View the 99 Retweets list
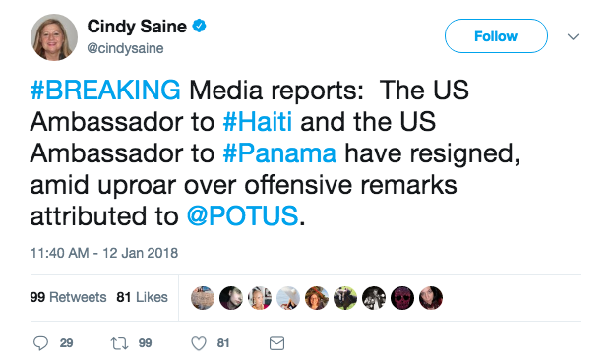Screen dimensions: 611x364 click(68, 297)
